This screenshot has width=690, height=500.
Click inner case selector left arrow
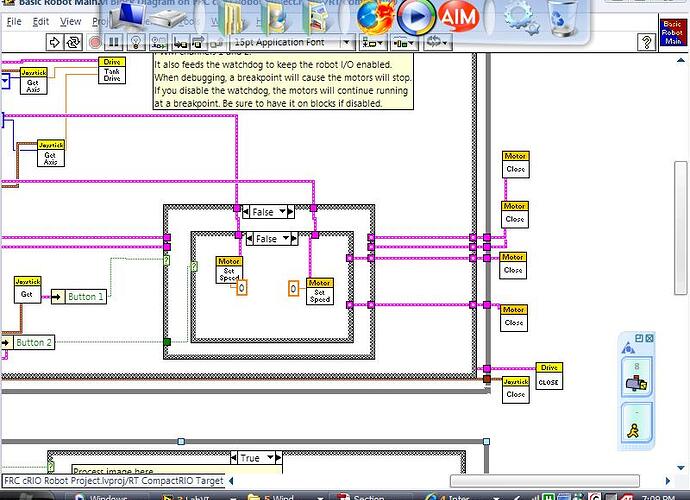pyautogui.click(x=250, y=239)
